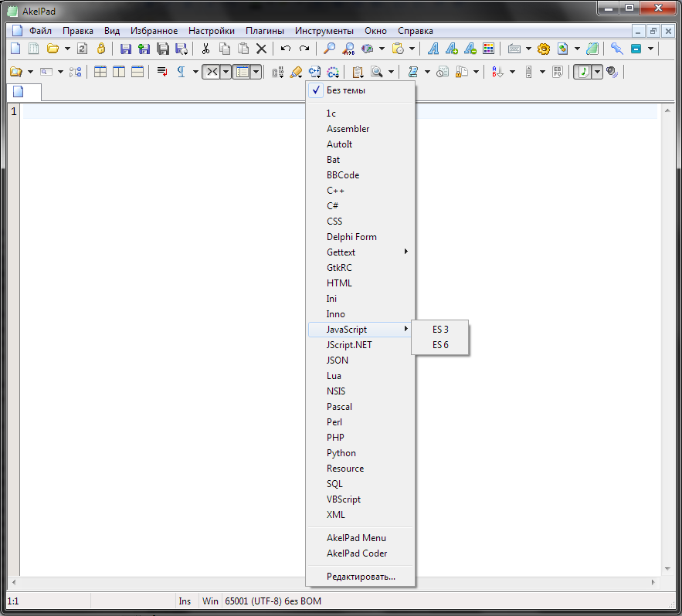
Task: Click the Find and Replace A→B icon
Action: 348,49
